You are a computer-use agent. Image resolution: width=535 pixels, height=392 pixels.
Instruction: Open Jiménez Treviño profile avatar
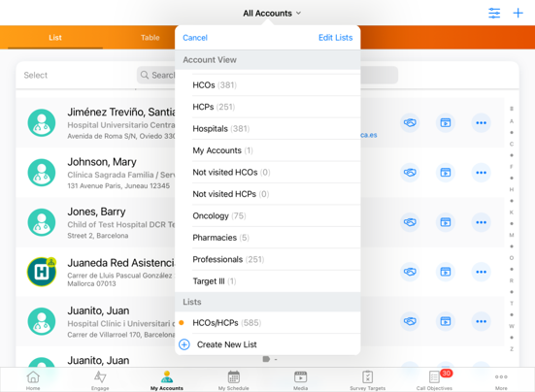point(42,122)
